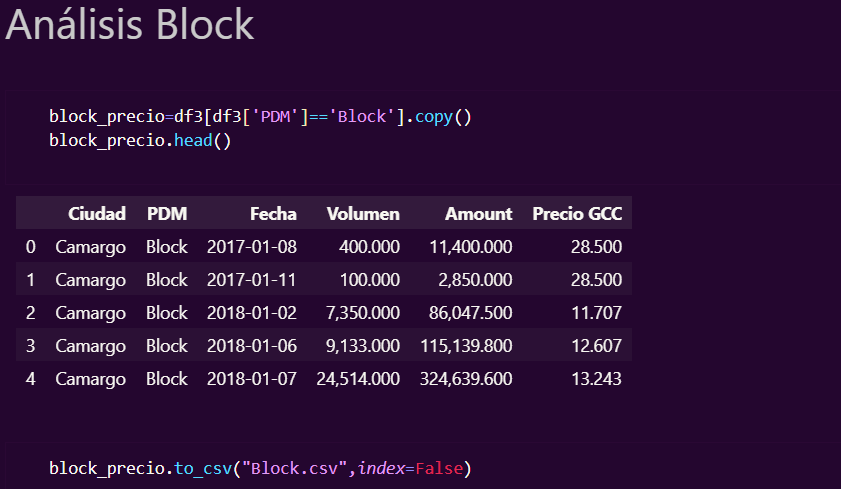This screenshot has width=841, height=489.
Task: Click the Amount value 11,400.000
Action: point(472,246)
